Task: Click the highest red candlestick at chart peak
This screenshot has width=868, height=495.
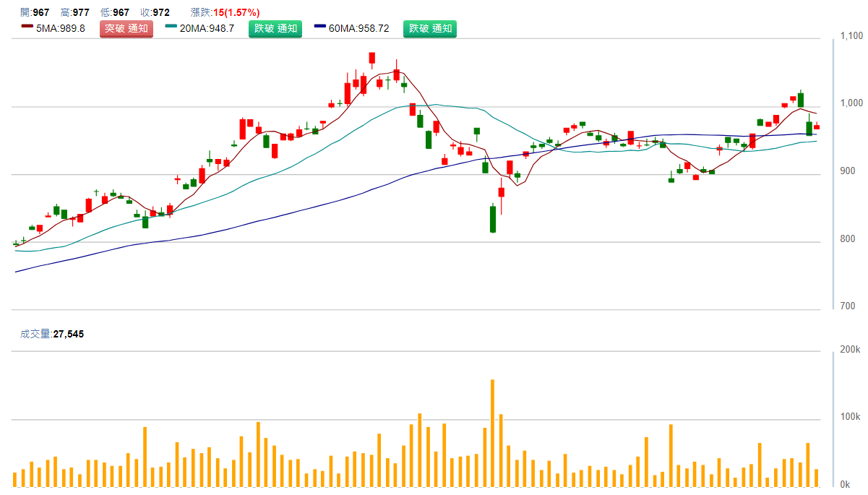Action: 371,58
